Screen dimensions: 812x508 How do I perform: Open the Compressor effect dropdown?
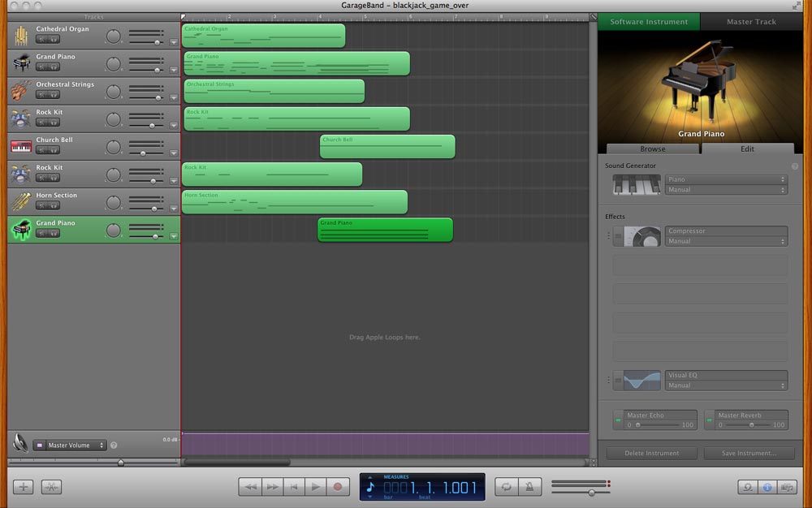pyautogui.click(x=726, y=230)
